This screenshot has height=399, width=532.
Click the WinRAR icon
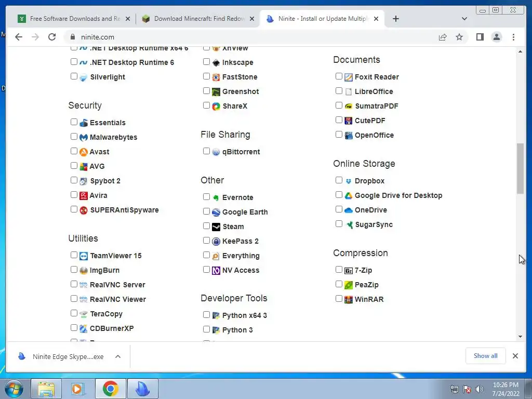(349, 300)
